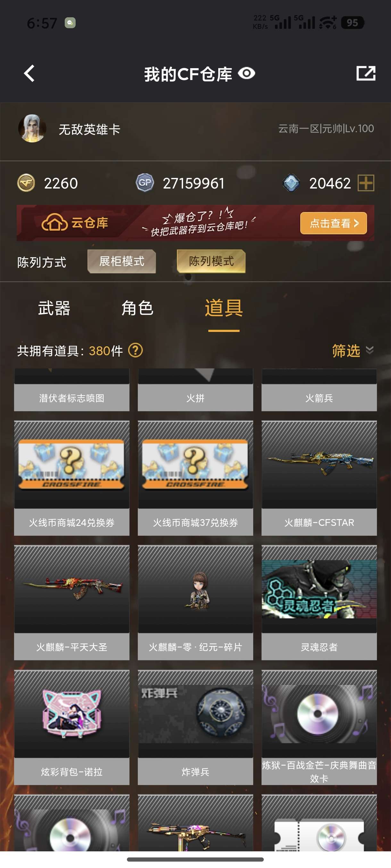The height and width of the screenshot is (868, 391).
Task: Click the plus icon to add diamonds
Action: 366,183
